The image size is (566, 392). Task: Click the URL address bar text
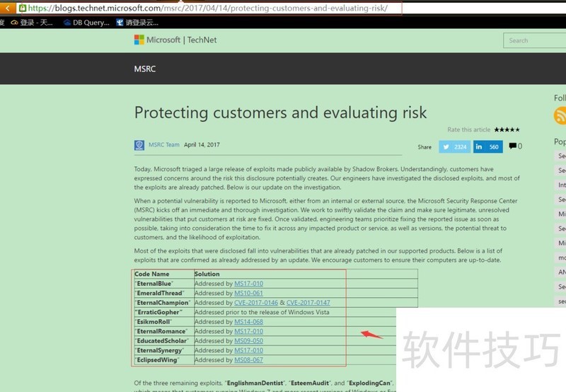pos(208,8)
